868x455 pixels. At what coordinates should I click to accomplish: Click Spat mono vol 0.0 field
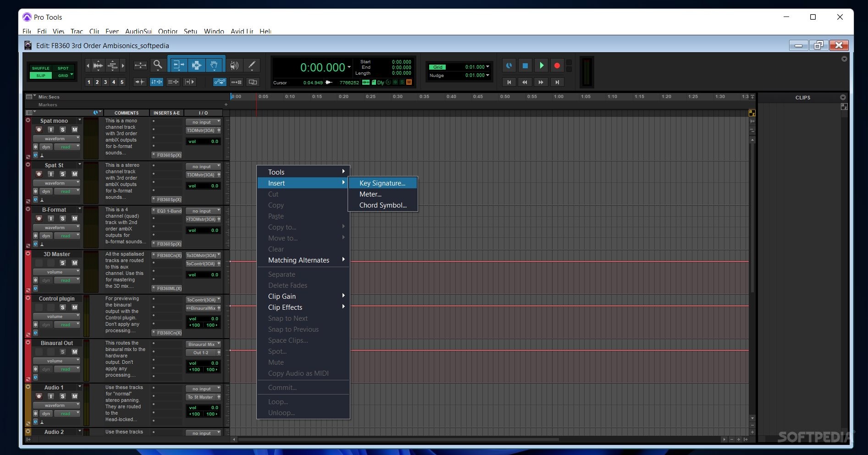[203, 142]
